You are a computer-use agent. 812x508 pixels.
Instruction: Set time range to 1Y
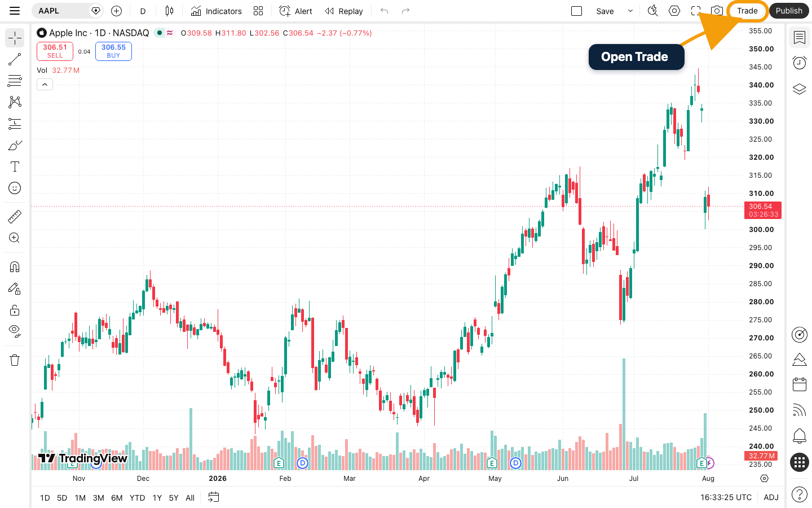click(157, 498)
